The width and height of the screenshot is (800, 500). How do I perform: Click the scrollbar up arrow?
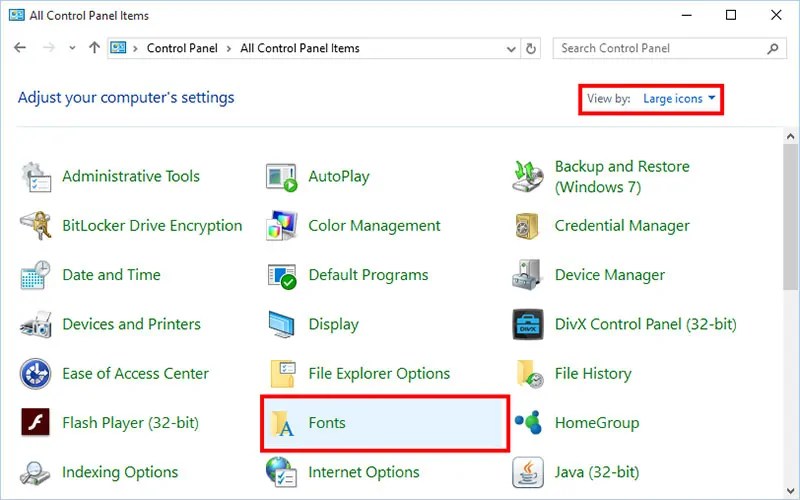pos(790,137)
